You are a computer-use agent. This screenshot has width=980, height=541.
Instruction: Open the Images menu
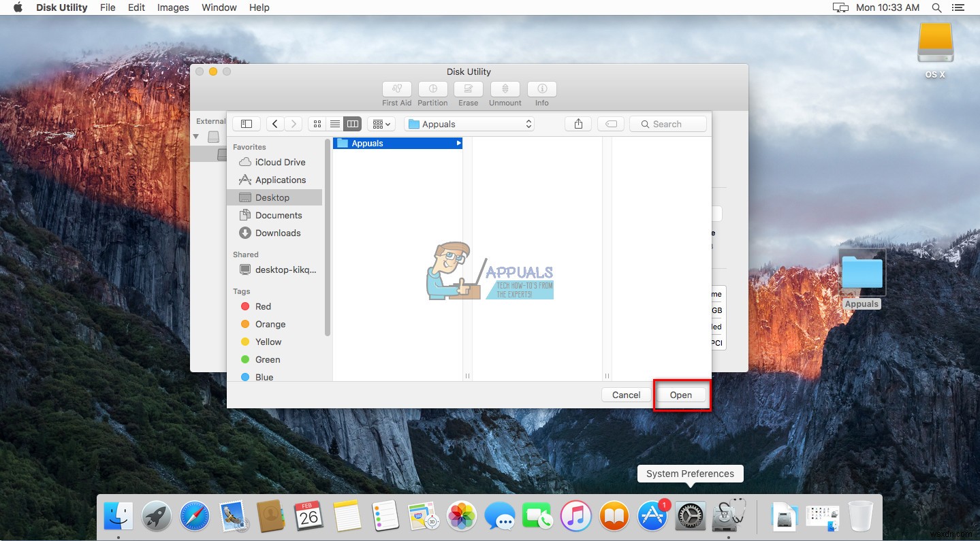click(172, 7)
